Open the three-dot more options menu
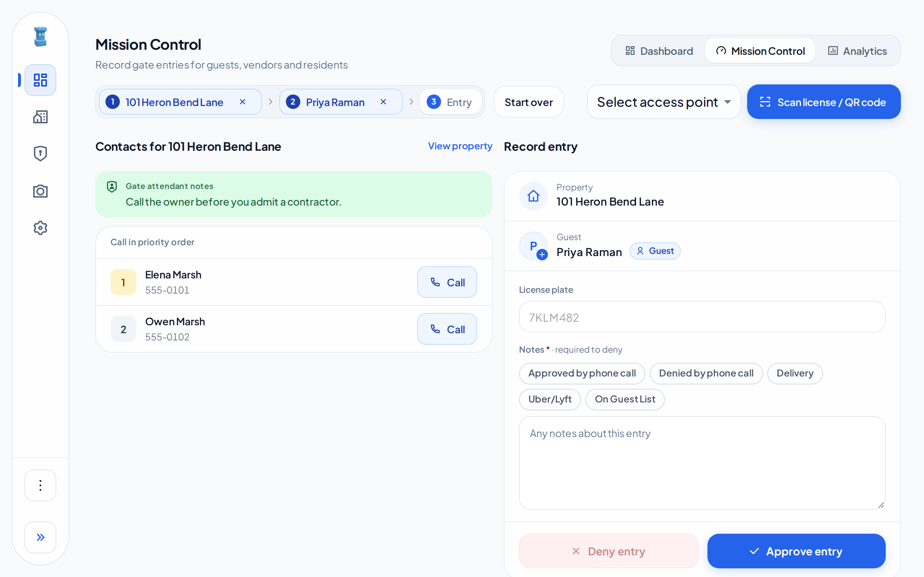This screenshot has height=577, width=924. 40,485
